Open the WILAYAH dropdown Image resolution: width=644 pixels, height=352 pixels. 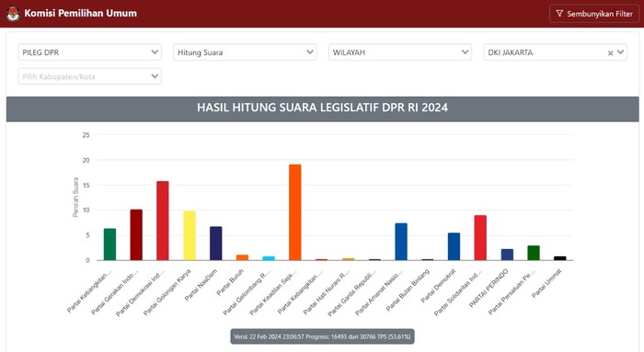tap(400, 52)
